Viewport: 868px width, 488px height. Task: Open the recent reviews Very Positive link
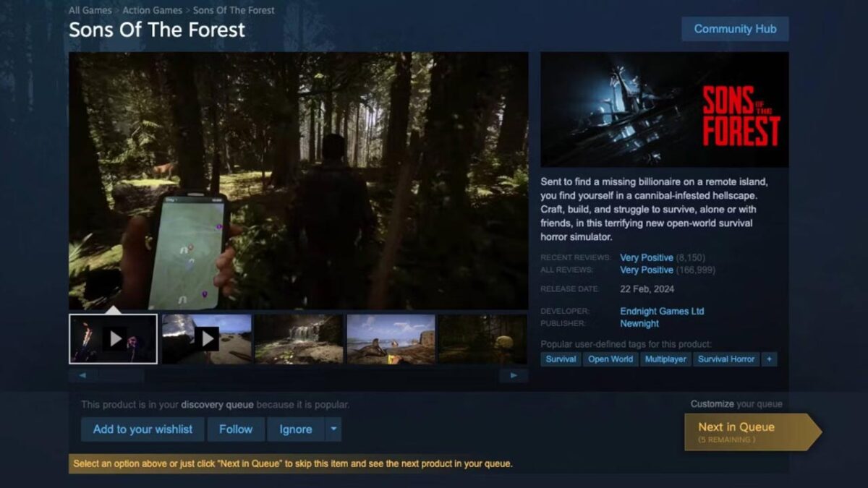(x=647, y=257)
